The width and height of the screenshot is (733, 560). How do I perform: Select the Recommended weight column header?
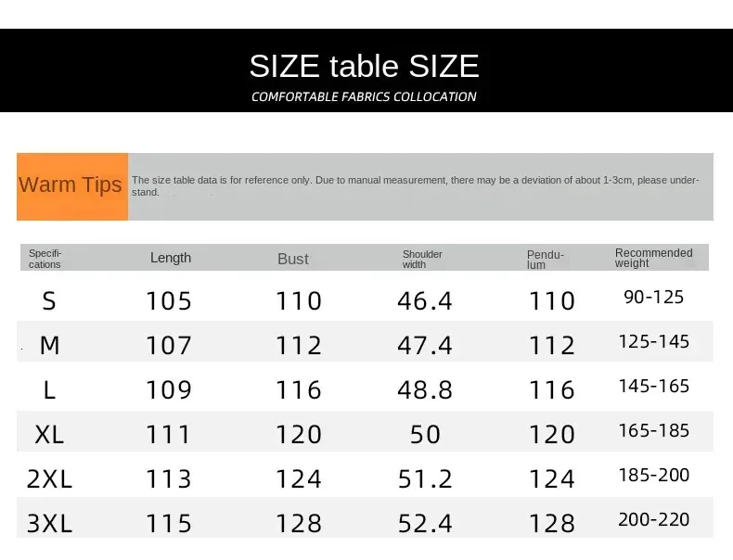pyautogui.click(x=653, y=258)
